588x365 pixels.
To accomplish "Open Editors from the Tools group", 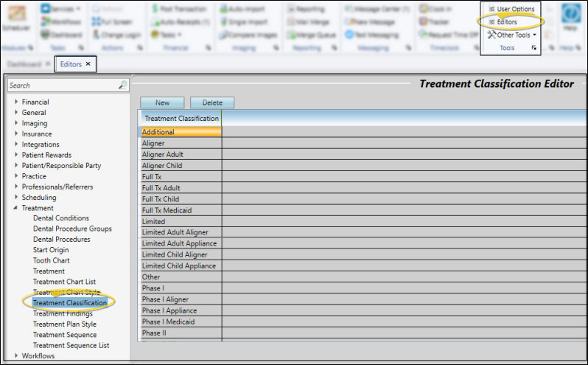I will click(x=492, y=22).
